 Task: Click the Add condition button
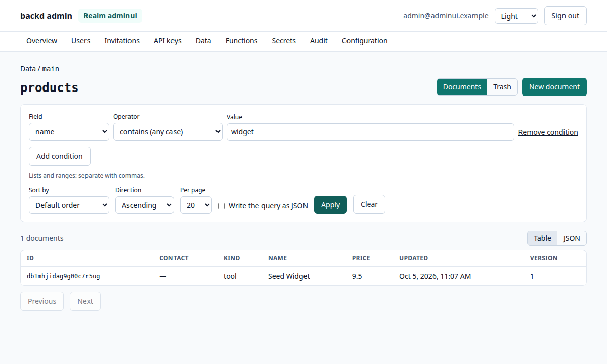60,156
